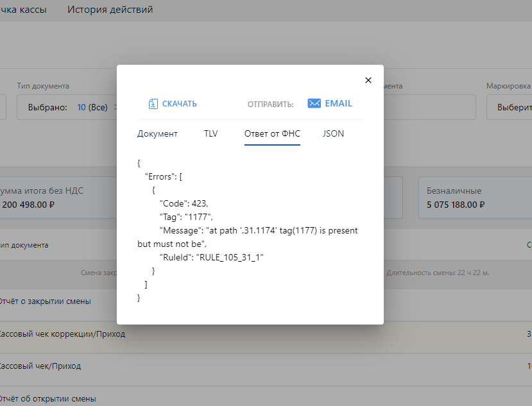The width and height of the screenshot is (532, 406).
Task: Expand the Тип документа dropdown
Action: point(64,107)
